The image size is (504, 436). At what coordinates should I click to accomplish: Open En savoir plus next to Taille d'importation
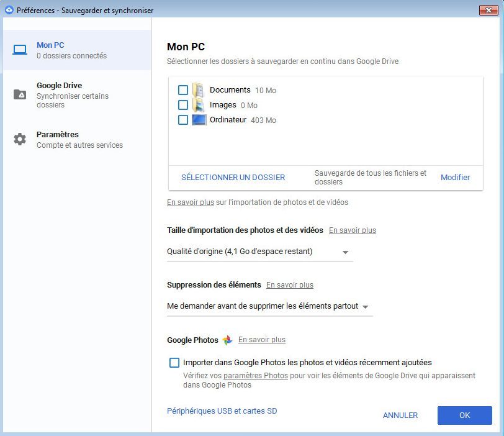pyautogui.click(x=353, y=230)
